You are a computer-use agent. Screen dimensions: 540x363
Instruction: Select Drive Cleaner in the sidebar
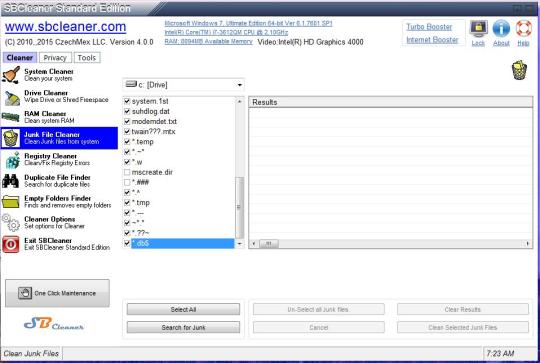coord(59,96)
